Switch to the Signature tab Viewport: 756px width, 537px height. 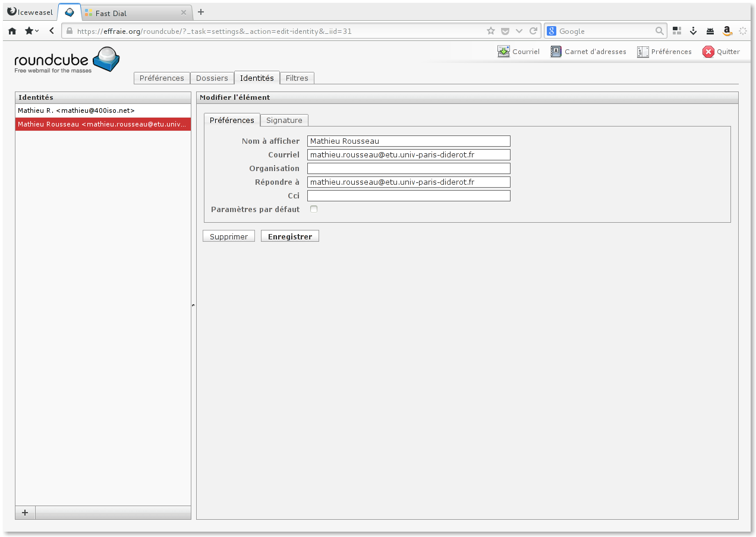point(284,120)
